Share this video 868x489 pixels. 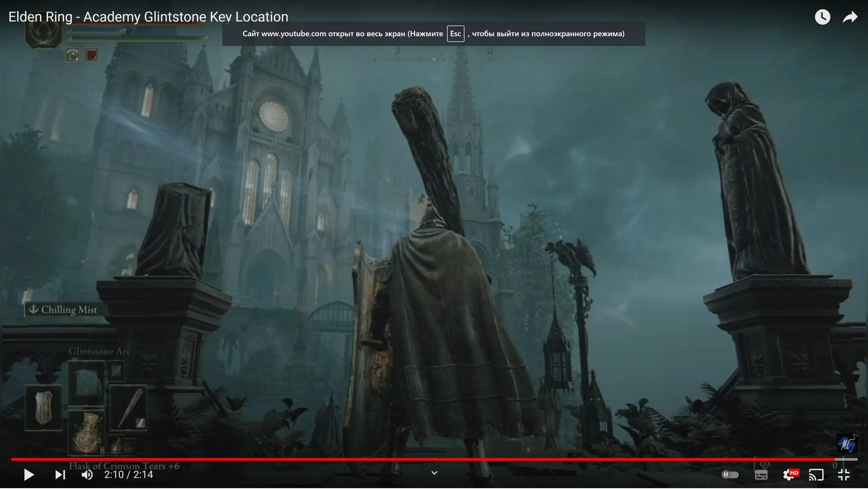pyautogui.click(x=850, y=17)
